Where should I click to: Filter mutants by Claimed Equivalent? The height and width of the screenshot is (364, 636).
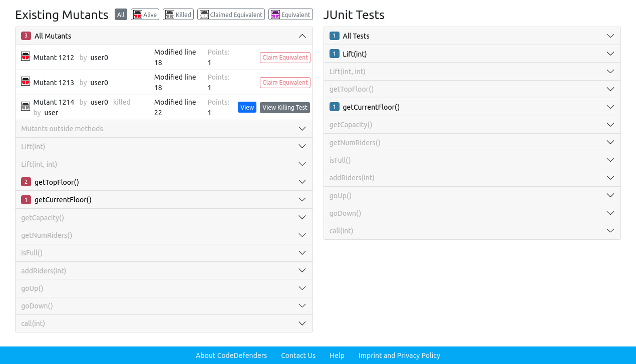click(231, 15)
